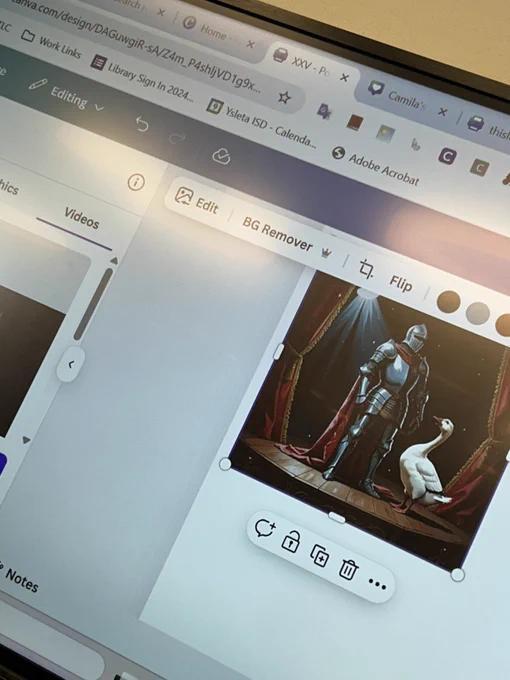
Task: Open the three-dot more options menu
Action: (x=377, y=585)
